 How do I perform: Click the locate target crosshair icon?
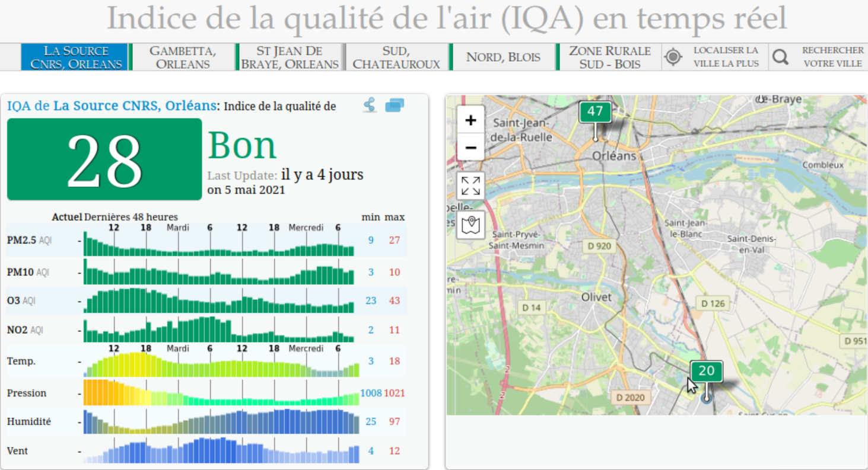click(673, 57)
